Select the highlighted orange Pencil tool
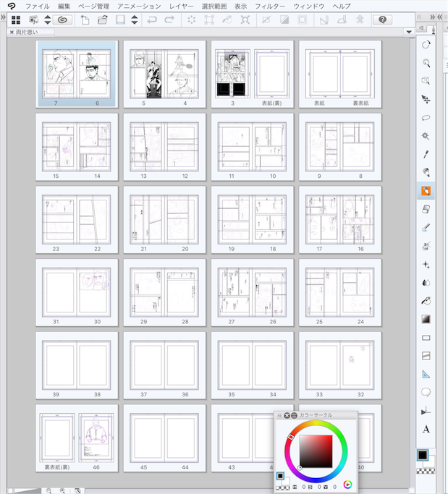Viewport: 448px width, 494px height. pos(426,191)
